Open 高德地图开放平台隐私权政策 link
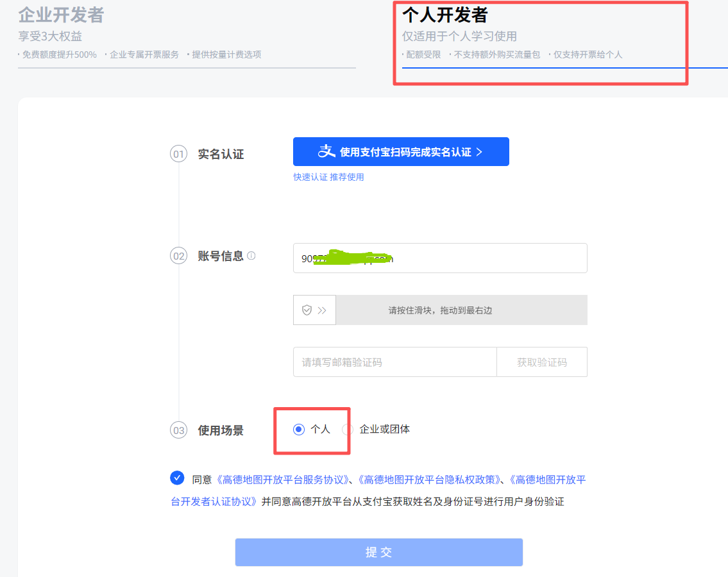Viewport: 728px width, 577px height. point(430,480)
